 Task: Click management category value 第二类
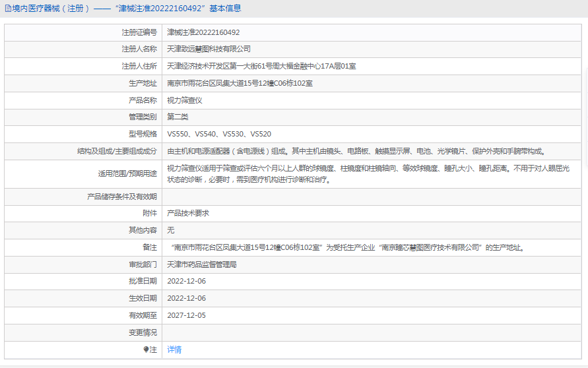178,117
